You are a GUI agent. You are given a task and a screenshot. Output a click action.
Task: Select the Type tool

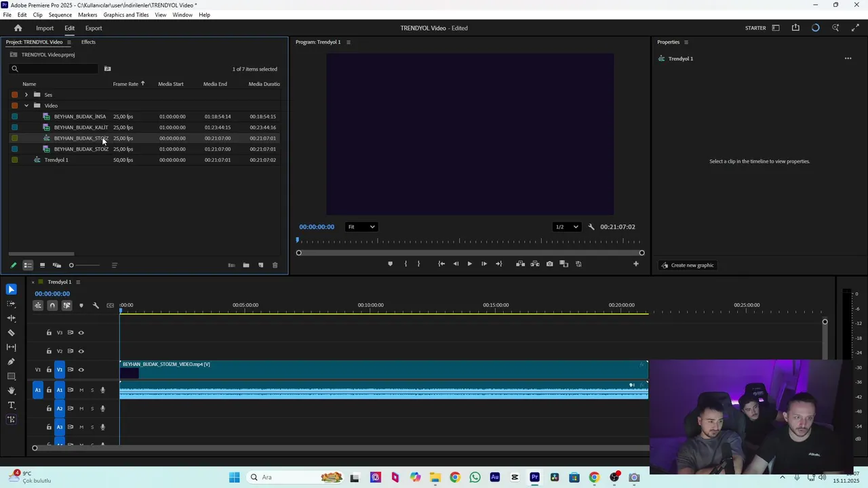click(x=11, y=405)
